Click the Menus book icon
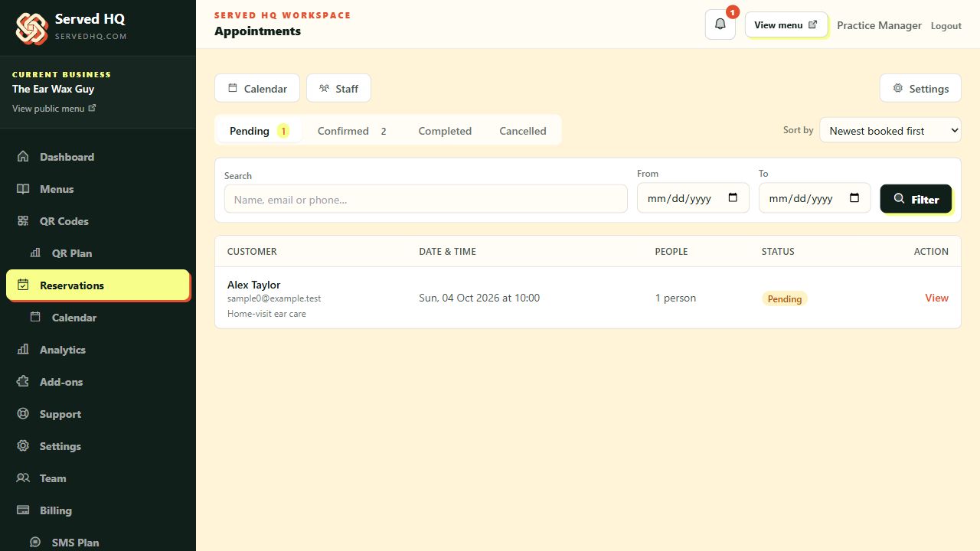This screenshot has height=551, width=980. (x=24, y=189)
